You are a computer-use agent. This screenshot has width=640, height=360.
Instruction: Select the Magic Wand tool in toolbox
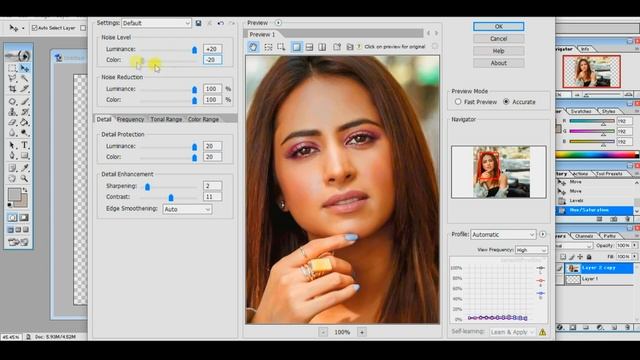click(24, 78)
